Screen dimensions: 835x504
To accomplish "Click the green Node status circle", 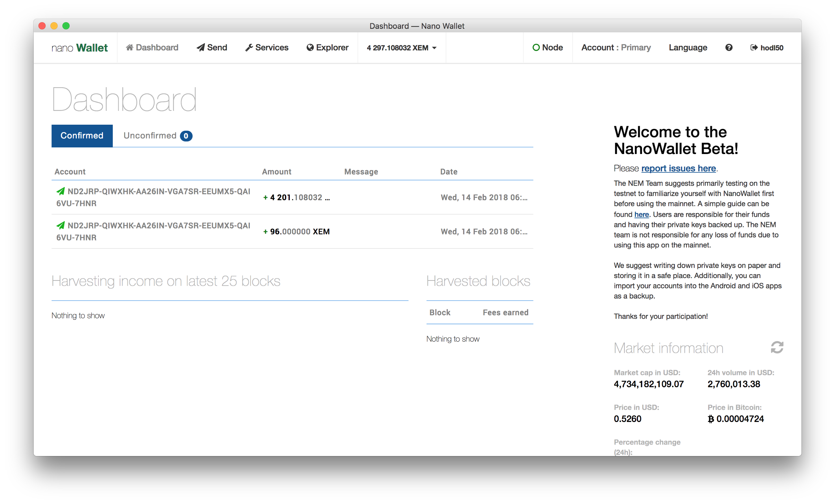I will tap(536, 48).
